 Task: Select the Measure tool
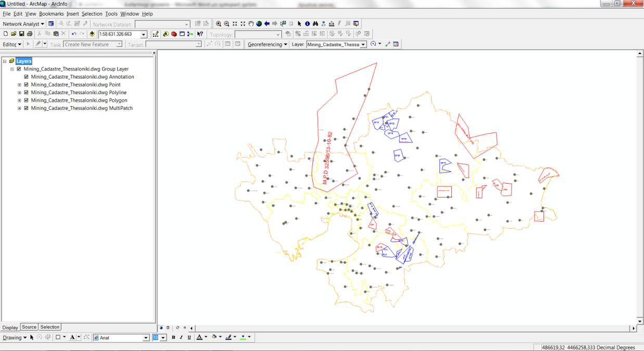332,24
